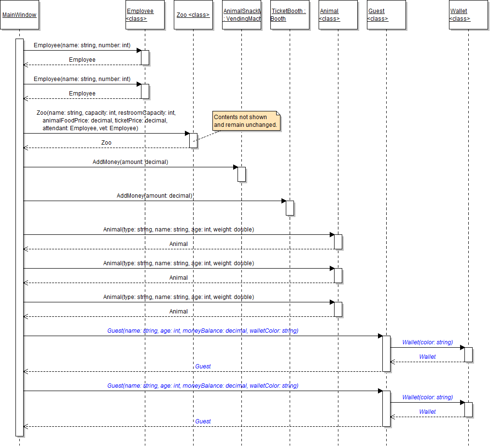490x448 pixels.
Task: Click the tall MainWindow activation bar
Action: pos(19,236)
